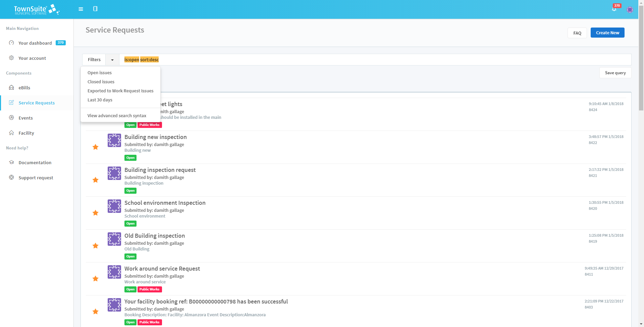The width and height of the screenshot is (644, 327).
Task: Toggle star on Work around service Request
Action: point(96,279)
